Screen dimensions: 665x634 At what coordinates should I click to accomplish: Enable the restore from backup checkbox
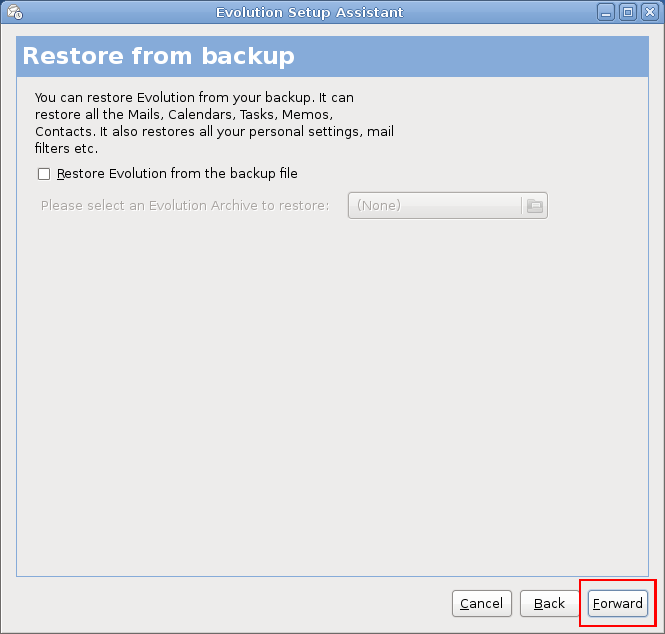click(x=44, y=174)
